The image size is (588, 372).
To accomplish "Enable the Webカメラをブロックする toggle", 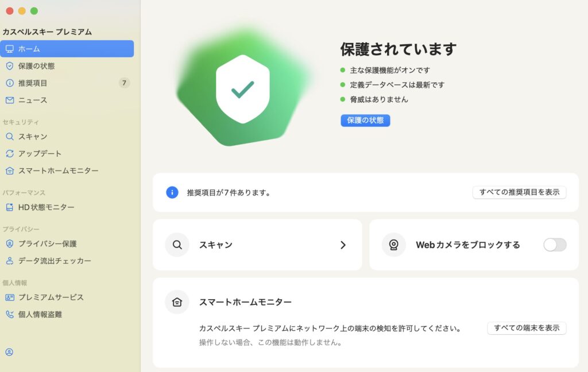I will point(554,245).
